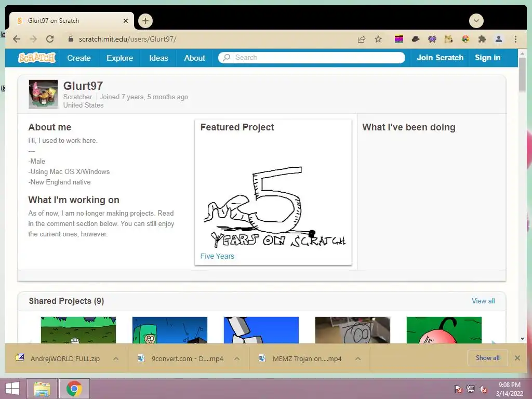Open the Create menu item

[x=79, y=58]
